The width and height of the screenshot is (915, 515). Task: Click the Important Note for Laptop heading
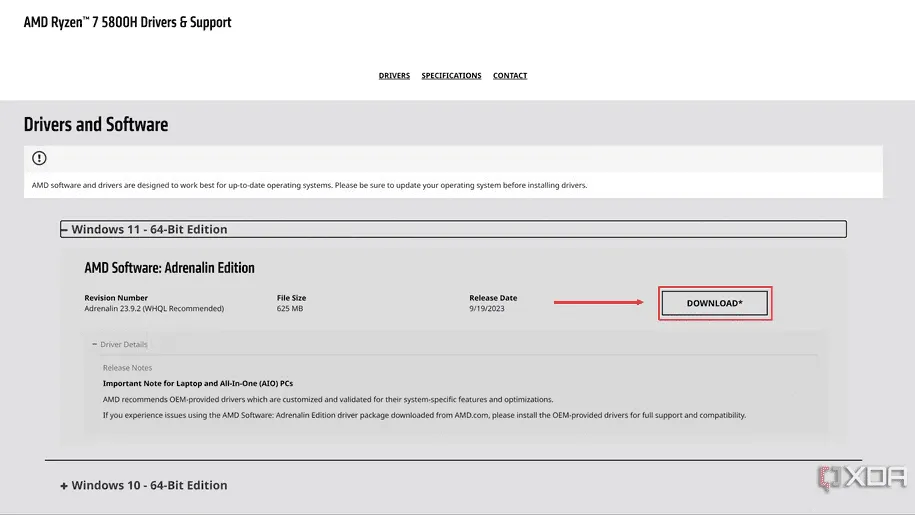coord(198,383)
